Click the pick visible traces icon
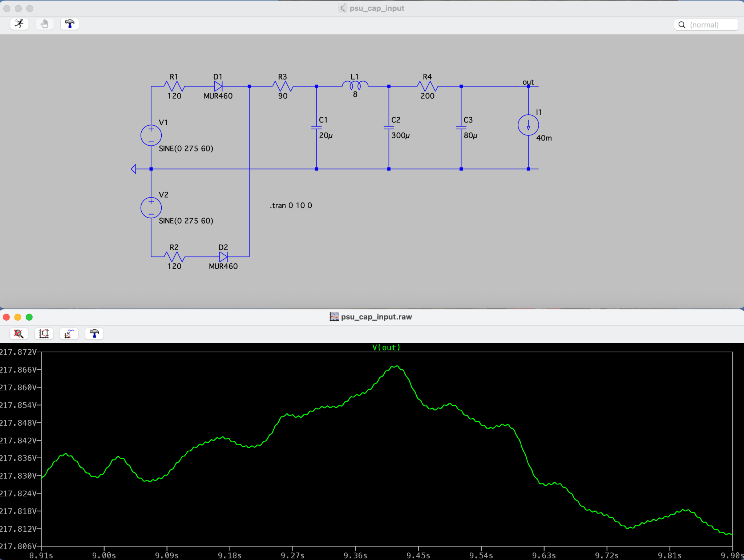The image size is (744, 560). [69, 333]
